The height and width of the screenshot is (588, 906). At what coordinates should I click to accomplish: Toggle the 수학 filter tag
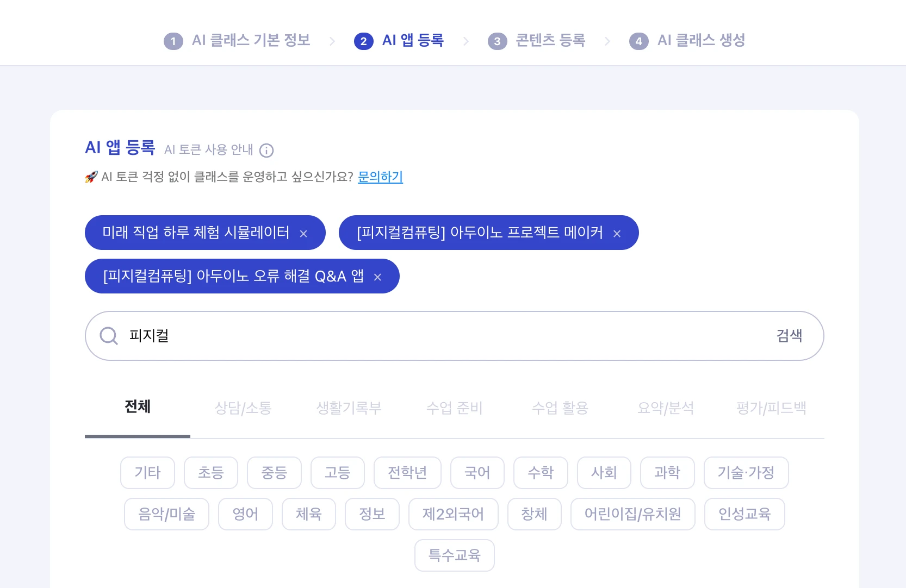[x=541, y=473]
